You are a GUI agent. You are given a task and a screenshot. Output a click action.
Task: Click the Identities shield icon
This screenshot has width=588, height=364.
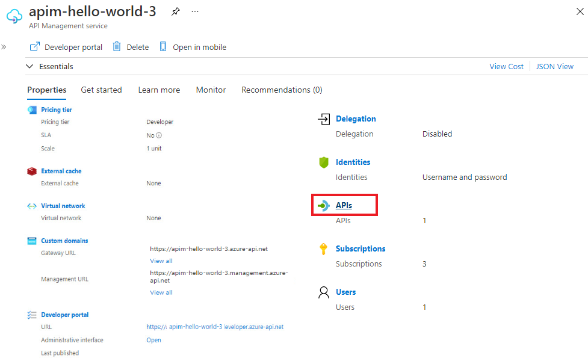[324, 162]
